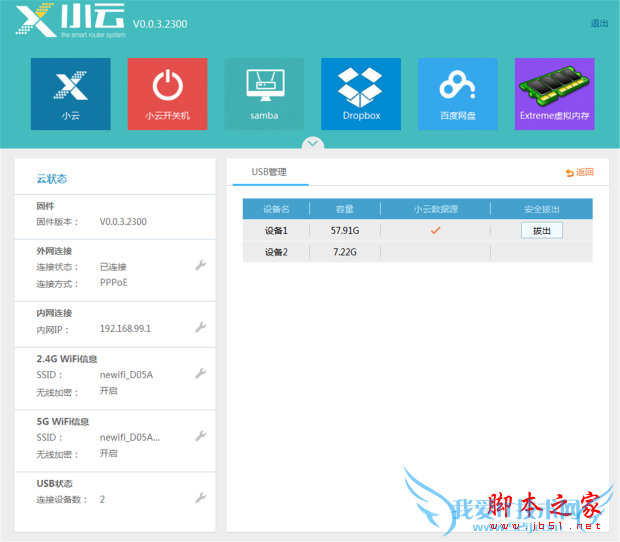Click PPPoE connection method value
The height and width of the screenshot is (542, 620).
pos(113,283)
